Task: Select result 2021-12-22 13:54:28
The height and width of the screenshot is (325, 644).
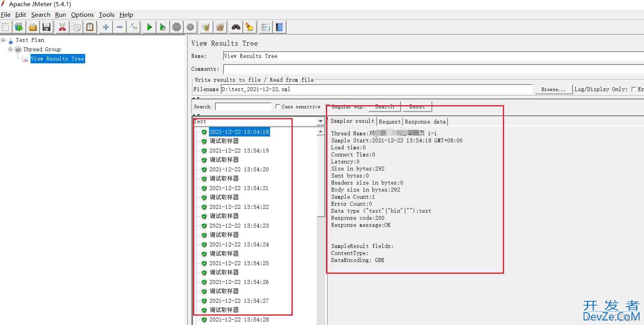Action: (x=239, y=320)
